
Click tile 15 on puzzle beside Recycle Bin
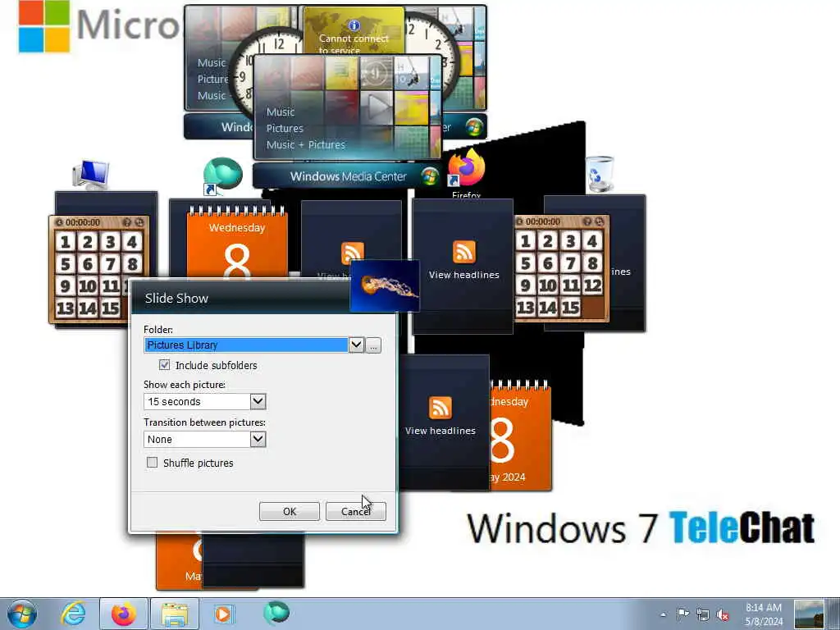point(571,308)
